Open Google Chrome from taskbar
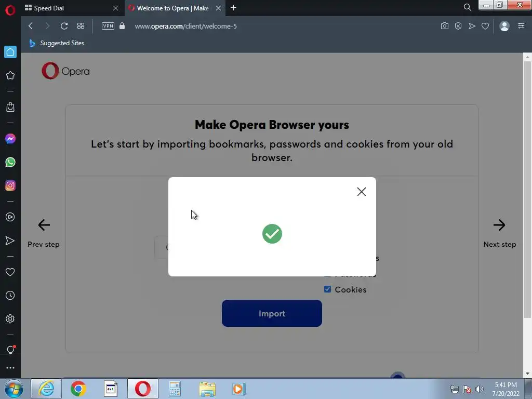This screenshot has height=399, width=532. coord(78,389)
